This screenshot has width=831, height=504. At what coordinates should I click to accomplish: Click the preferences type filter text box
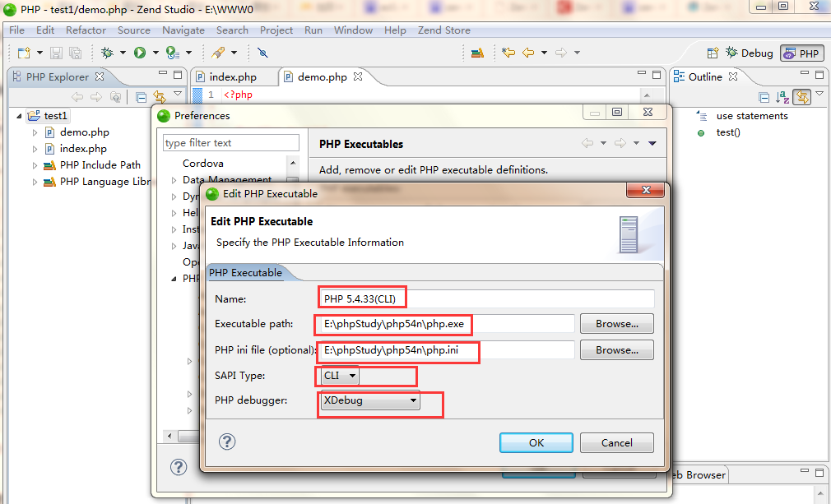[231, 143]
